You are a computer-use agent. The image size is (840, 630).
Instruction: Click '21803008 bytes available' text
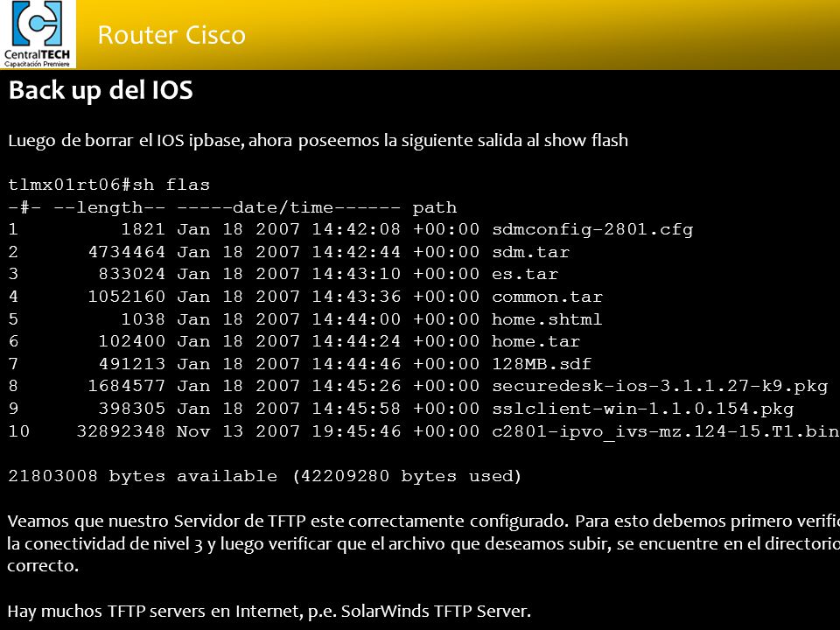[x=143, y=476]
